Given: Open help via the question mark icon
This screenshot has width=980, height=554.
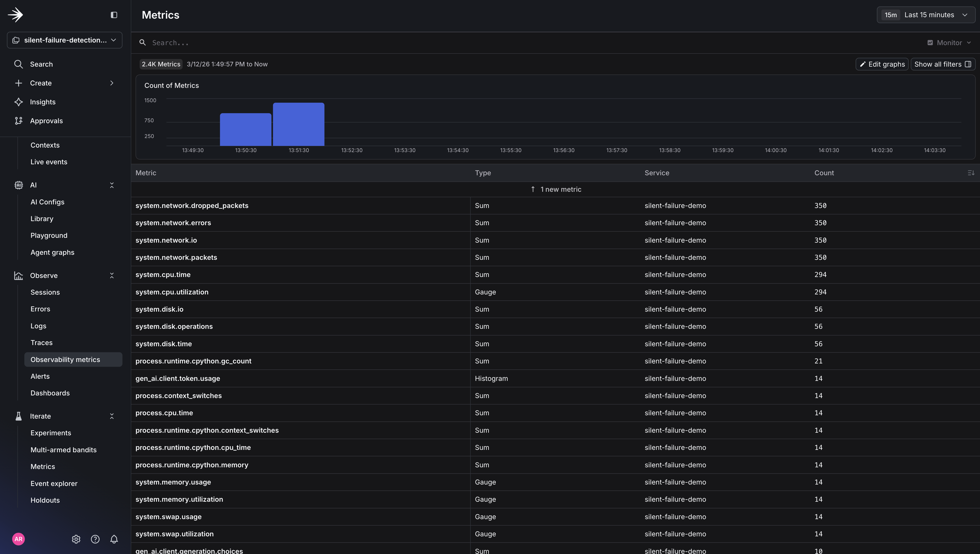Looking at the screenshot, I should point(95,539).
